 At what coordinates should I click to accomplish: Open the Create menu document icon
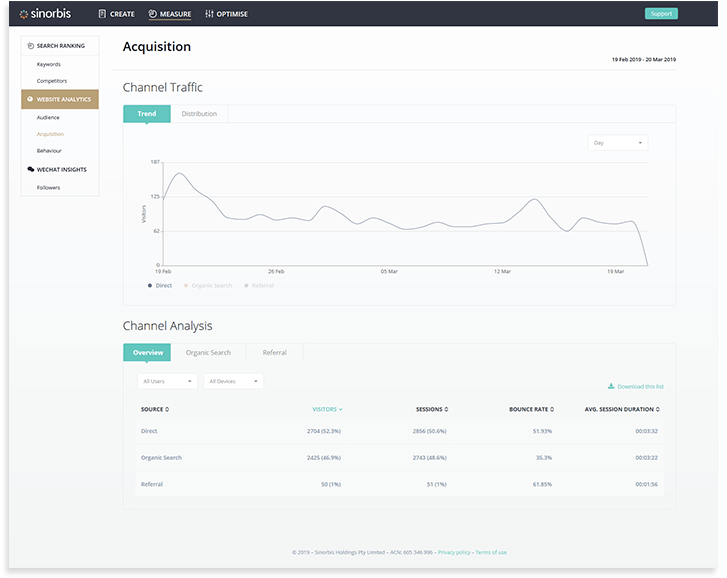click(x=102, y=14)
